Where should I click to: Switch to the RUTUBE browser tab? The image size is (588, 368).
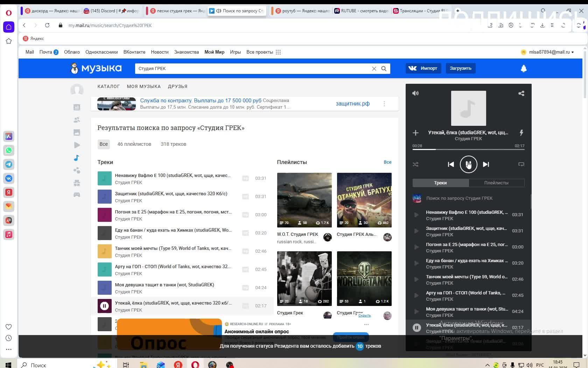[361, 11]
